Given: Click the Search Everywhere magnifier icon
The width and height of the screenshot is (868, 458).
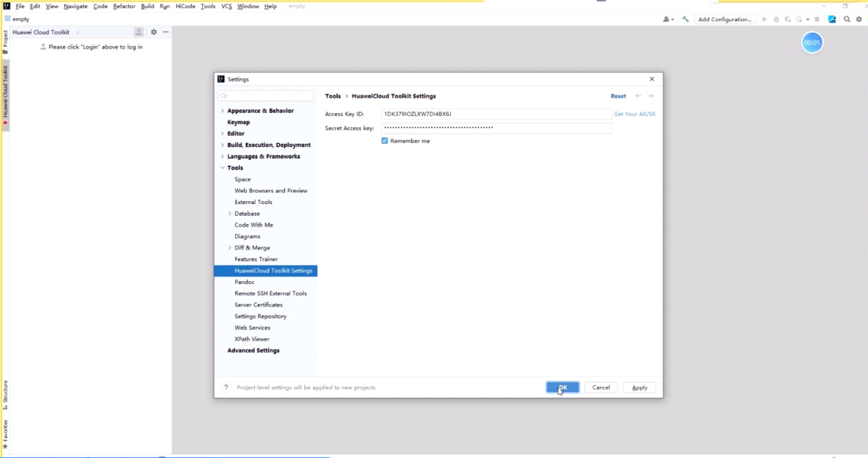Looking at the screenshot, I should [847, 19].
